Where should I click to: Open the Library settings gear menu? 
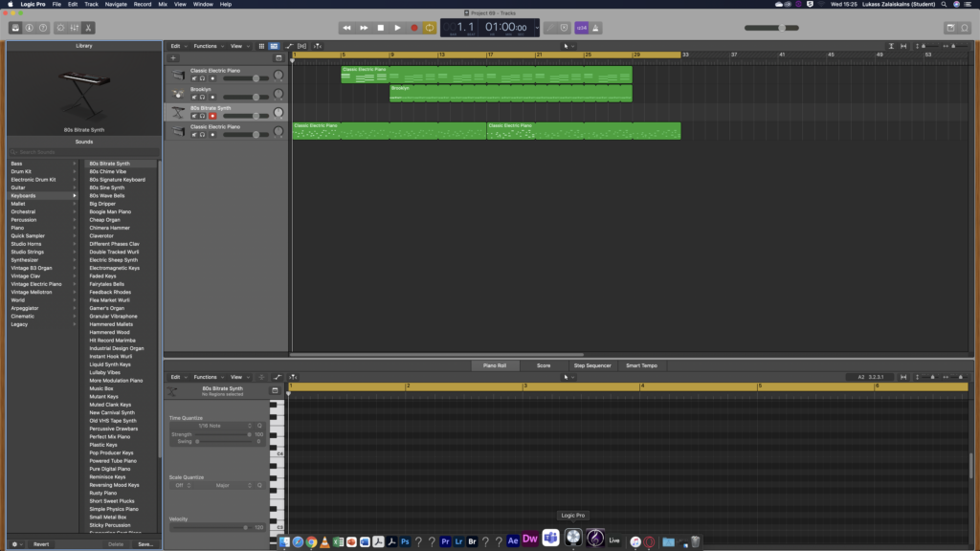[15, 544]
